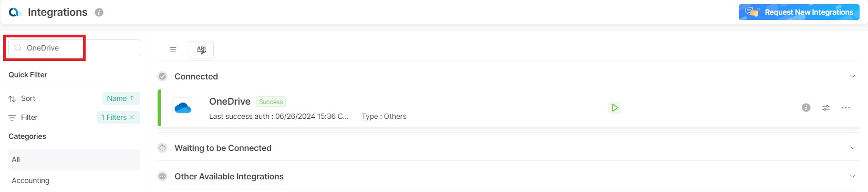
Task: Click the OneDrive search input field
Action: (x=74, y=48)
